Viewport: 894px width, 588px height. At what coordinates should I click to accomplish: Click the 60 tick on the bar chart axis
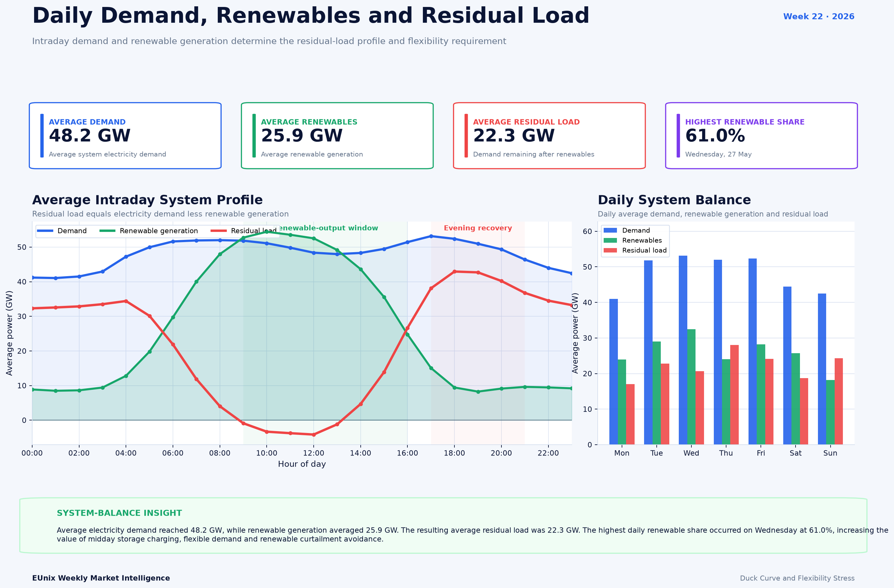[588, 231]
